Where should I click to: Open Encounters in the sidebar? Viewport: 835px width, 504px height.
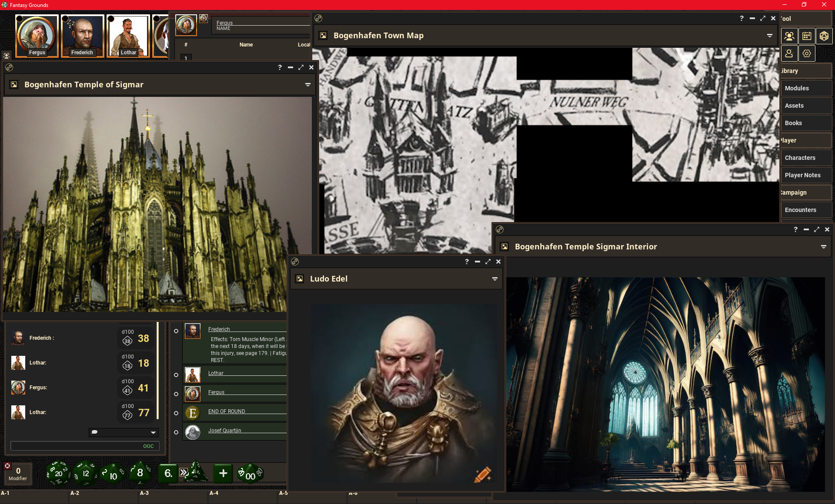[807, 210]
